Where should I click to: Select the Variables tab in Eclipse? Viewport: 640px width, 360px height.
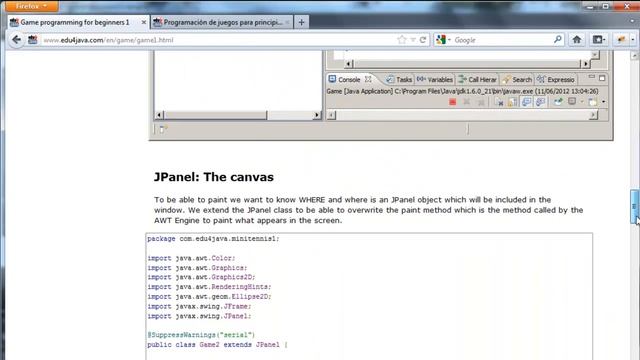pyautogui.click(x=435, y=80)
